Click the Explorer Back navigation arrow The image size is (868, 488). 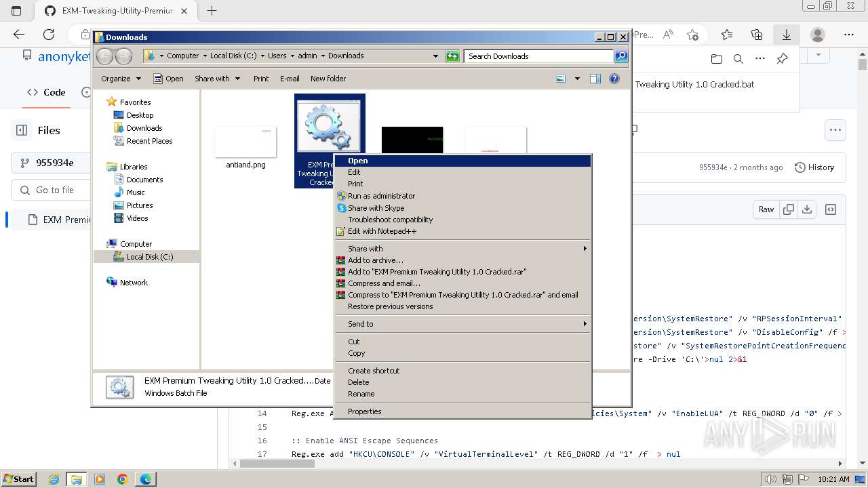point(105,56)
